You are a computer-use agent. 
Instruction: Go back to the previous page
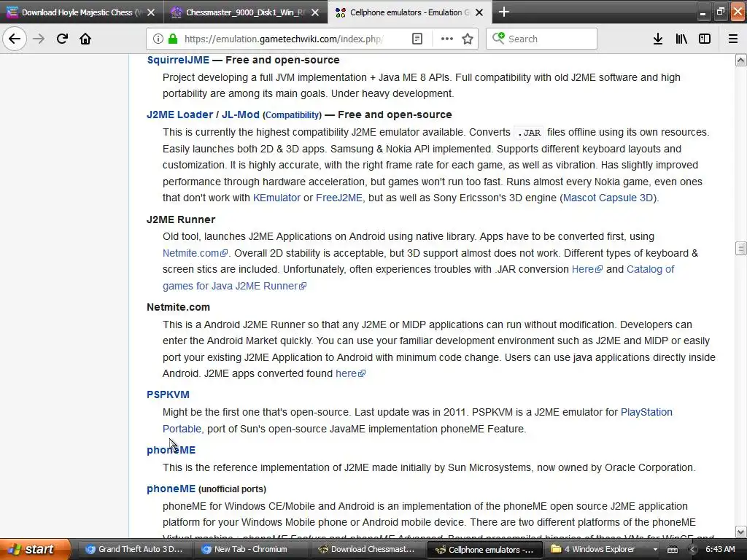pos(15,39)
